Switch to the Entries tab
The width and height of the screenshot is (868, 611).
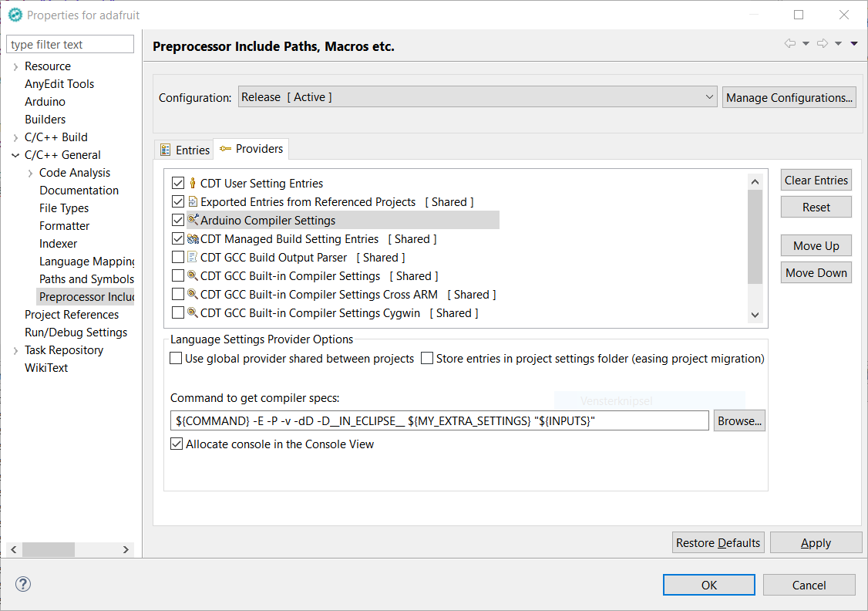pyautogui.click(x=185, y=150)
